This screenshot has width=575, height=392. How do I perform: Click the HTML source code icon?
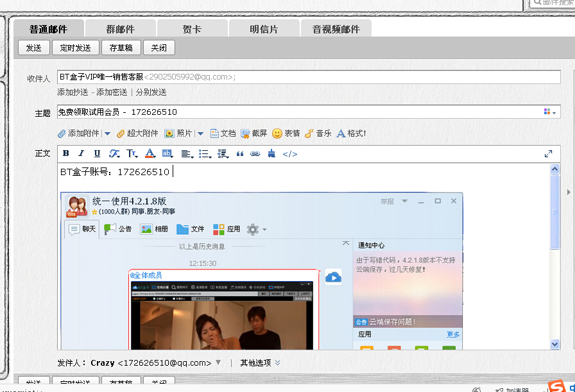coord(290,154)
